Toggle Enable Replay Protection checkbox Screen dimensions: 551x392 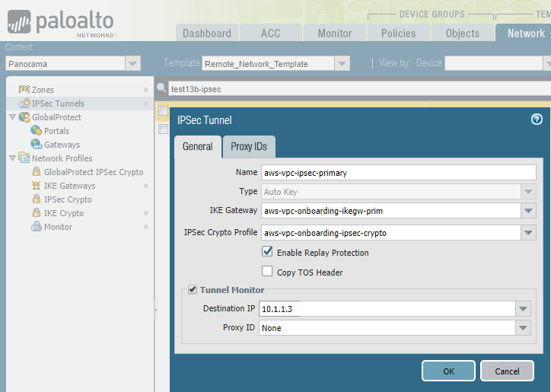(267, 251)
